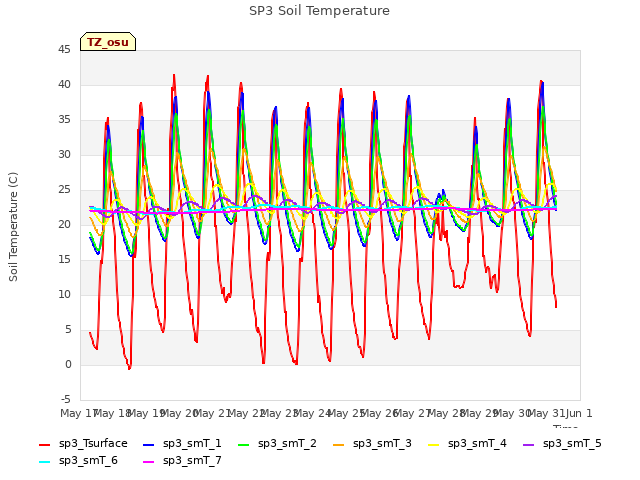Click the chart title SP3 Soil Temperature
640x480 pixels.
[319, 11]
